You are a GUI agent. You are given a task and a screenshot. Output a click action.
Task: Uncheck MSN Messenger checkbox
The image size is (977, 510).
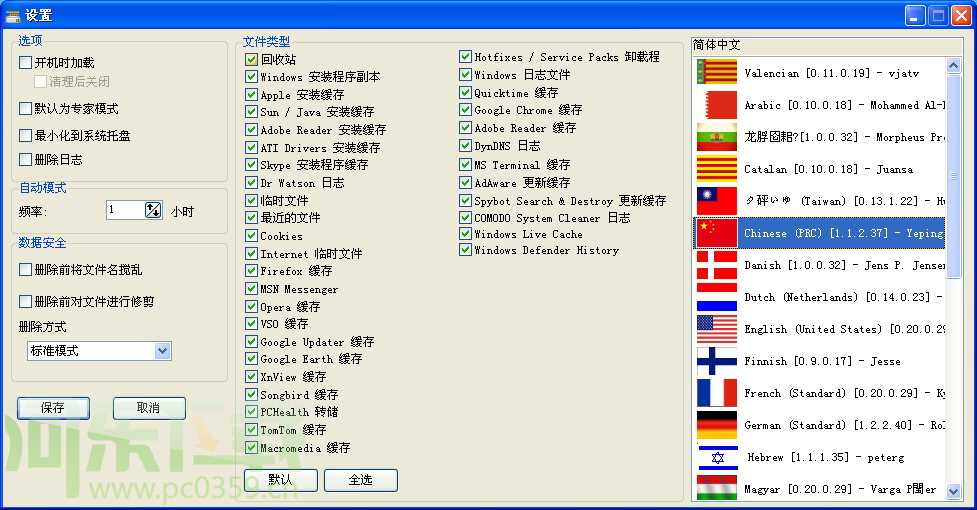coord(251,288)
